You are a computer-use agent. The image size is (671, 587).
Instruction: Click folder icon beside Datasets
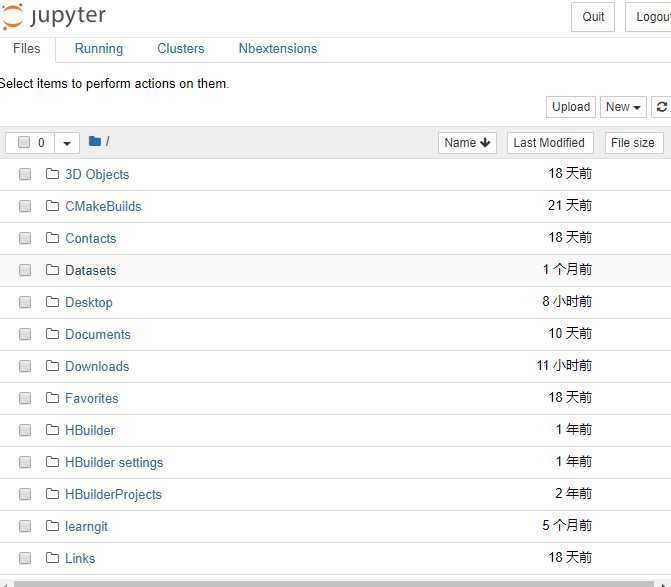pyautogui.click(x=52, y=270)
